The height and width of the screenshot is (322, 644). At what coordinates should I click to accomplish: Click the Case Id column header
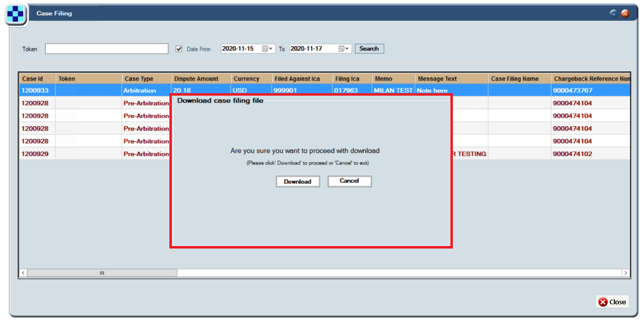click(38, 79)
